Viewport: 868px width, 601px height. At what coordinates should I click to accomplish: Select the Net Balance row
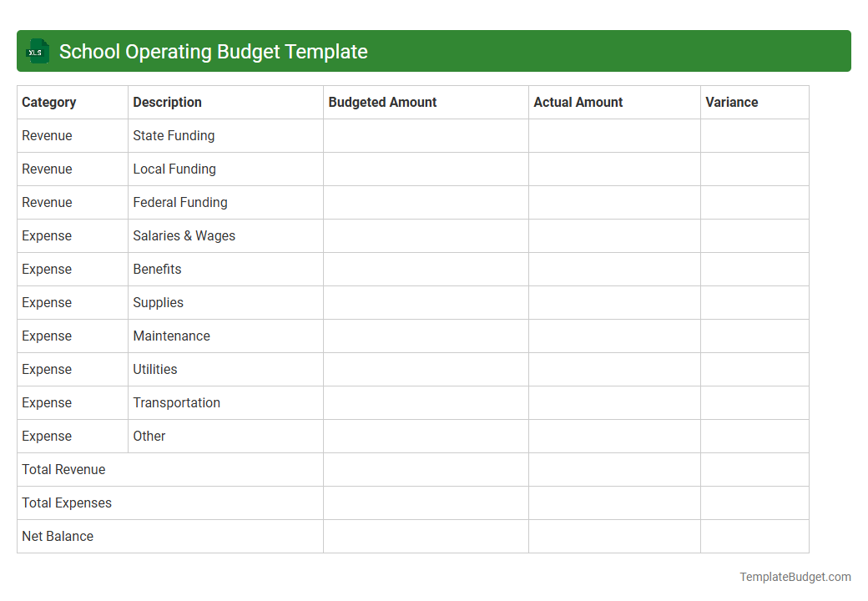coord(58,536)
